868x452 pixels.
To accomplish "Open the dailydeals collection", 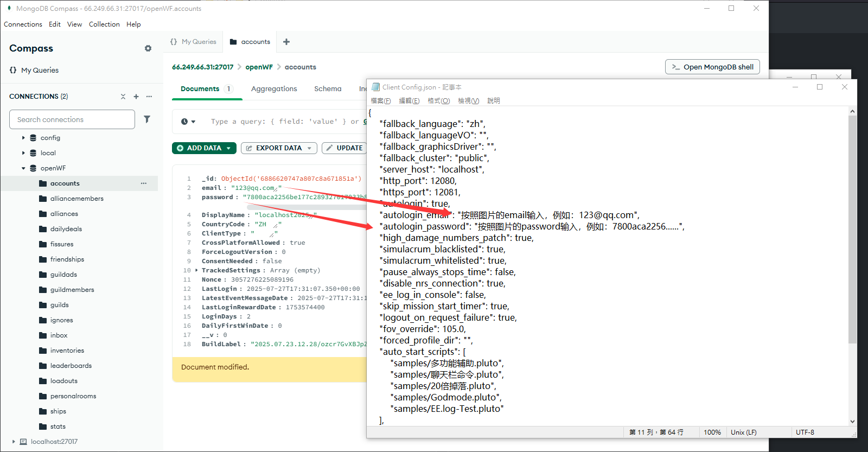I will 66,229.
